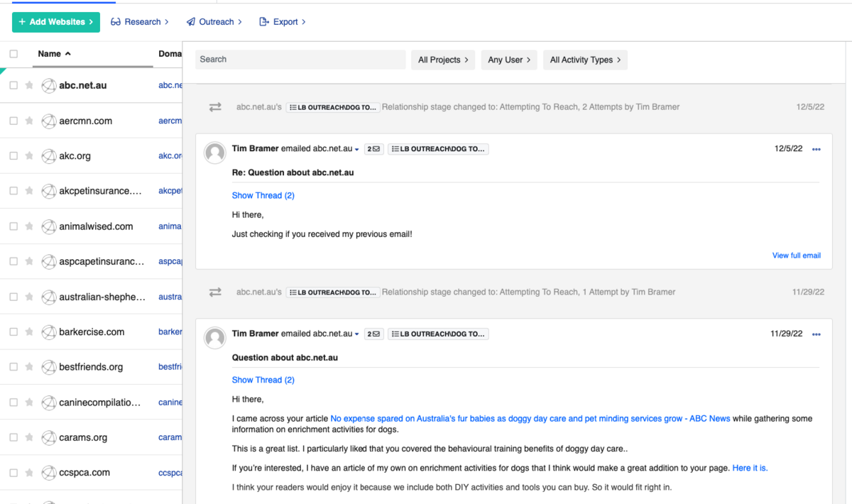Screen dimensions: 852x504
Task: Click the globe icon beside akc.org
Action: (48, 156)
